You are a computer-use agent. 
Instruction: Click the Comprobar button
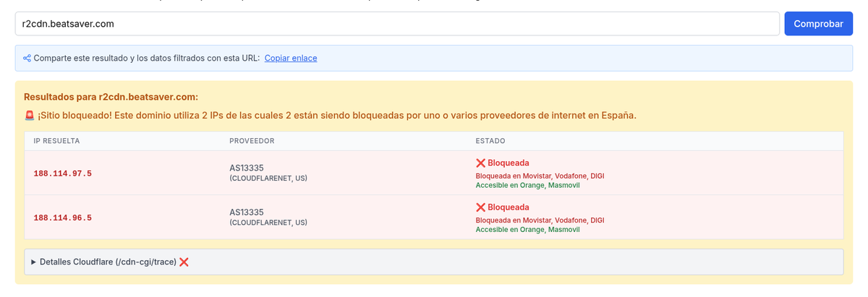click(818, 24)
